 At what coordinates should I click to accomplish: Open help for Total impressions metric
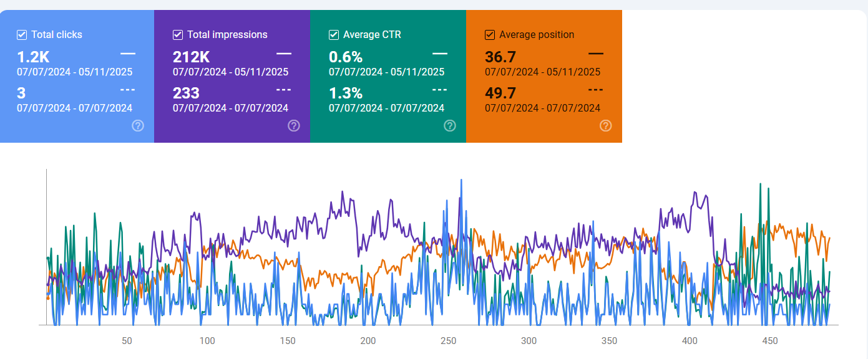point(294,125)
